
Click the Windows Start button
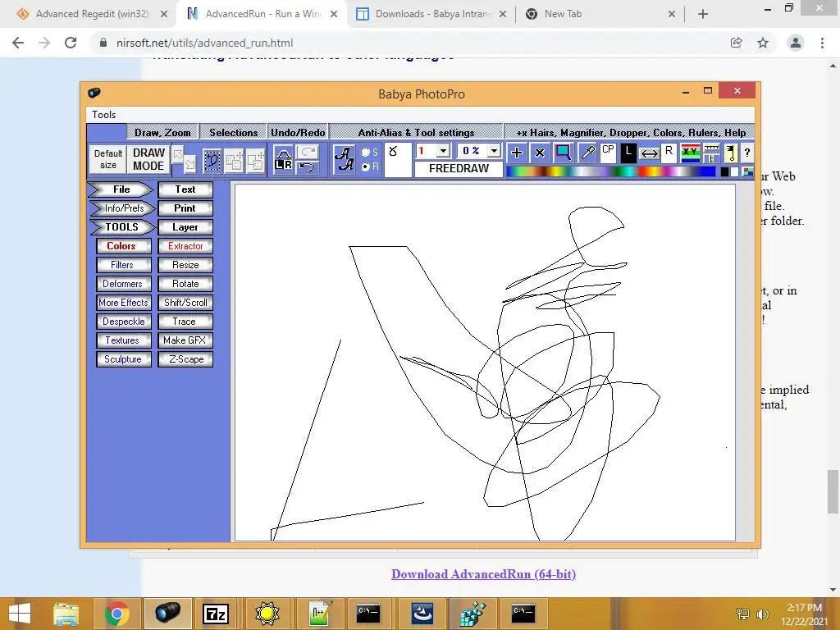coord(20,614)
